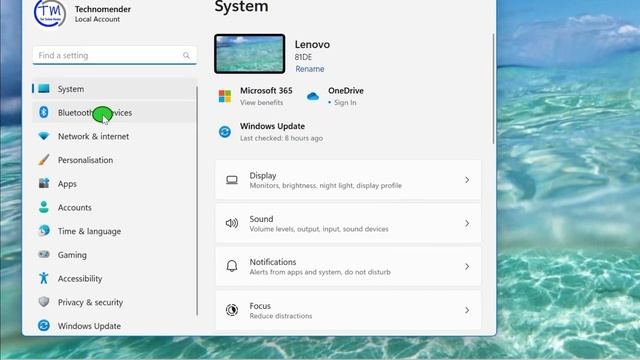The width and height of the screenshot is (640, 360).
Task: Click the System monitor icon in sidebar
Action: [44, 89]
